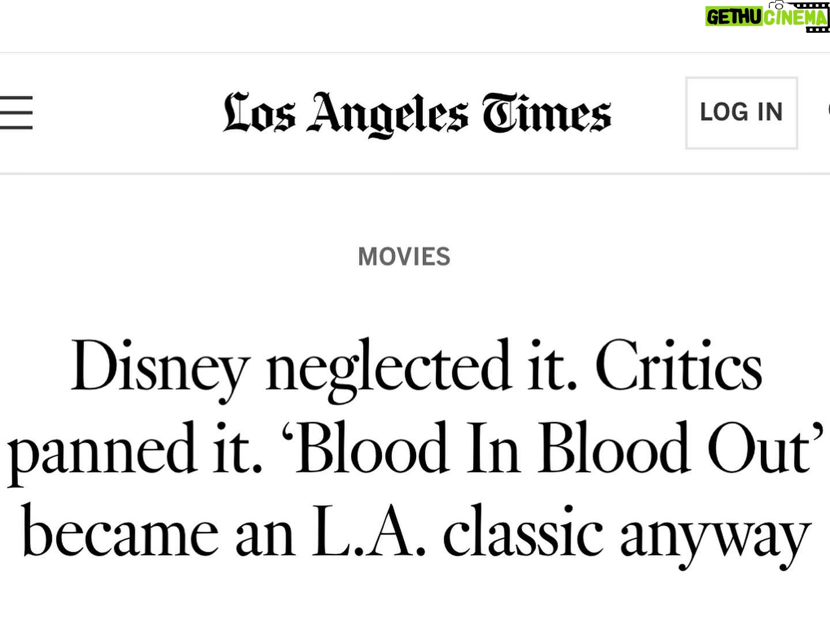Click the Los Angeles Times logo

[417, 114]
